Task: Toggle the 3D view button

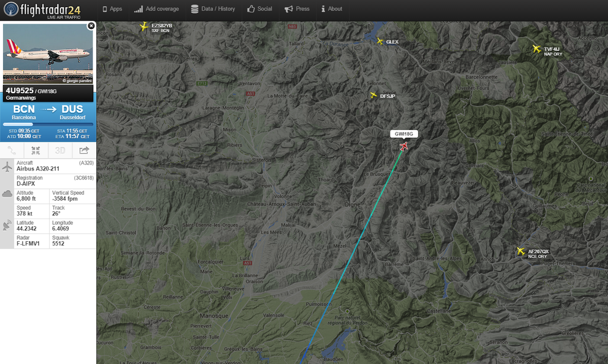Action: point(60,150)
